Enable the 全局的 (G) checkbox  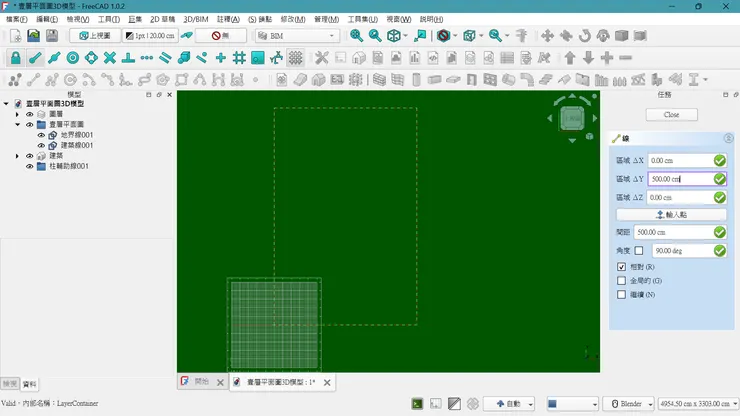tap(622, 281)
